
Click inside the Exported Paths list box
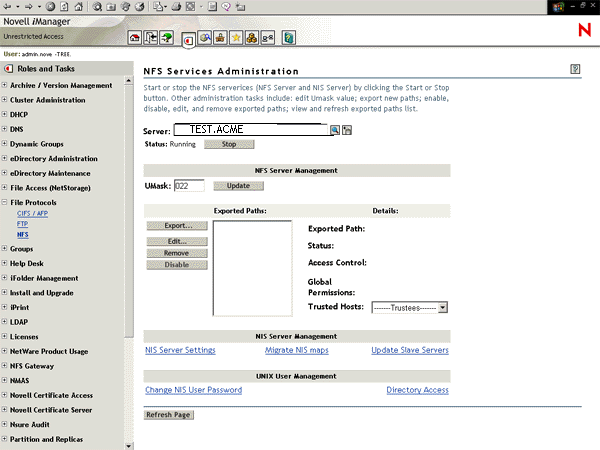pyautogui.click(x=252, y=268)
